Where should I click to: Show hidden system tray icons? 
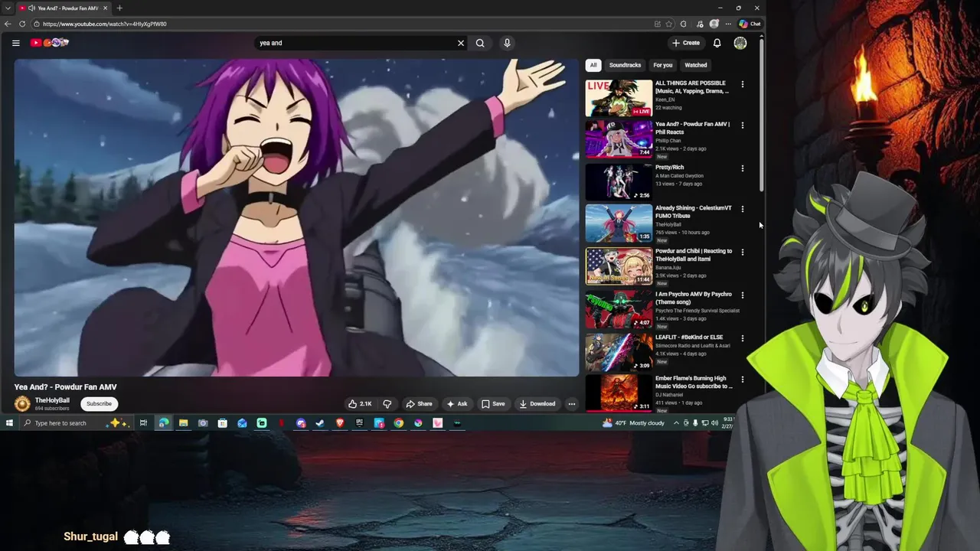tap(676, 422)
